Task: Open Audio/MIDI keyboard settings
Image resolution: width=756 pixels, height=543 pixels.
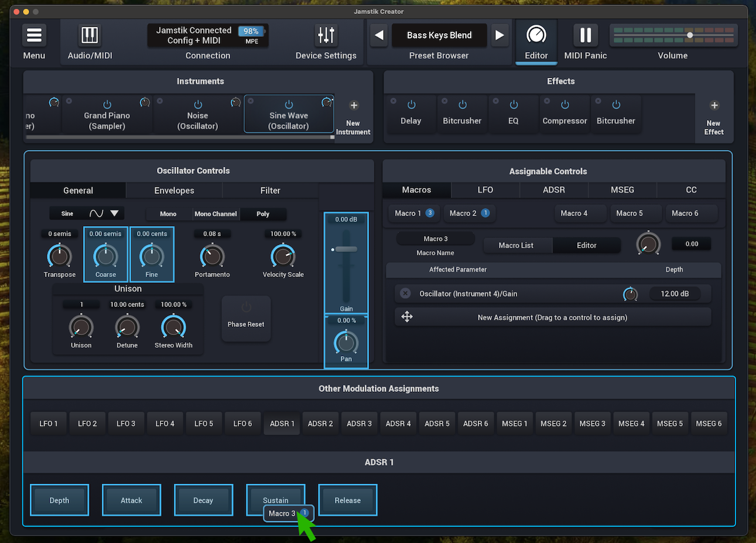Action: click(x=90, y=35)
